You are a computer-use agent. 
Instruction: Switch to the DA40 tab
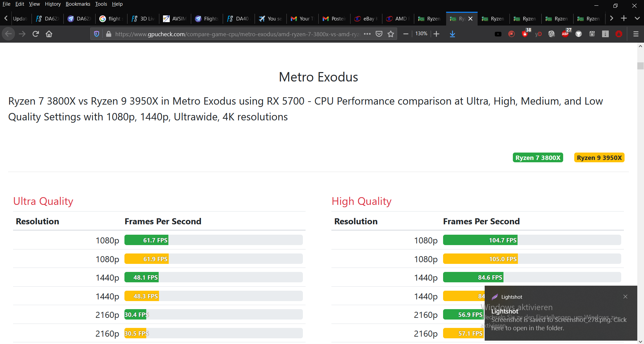(x=238, y=19)
